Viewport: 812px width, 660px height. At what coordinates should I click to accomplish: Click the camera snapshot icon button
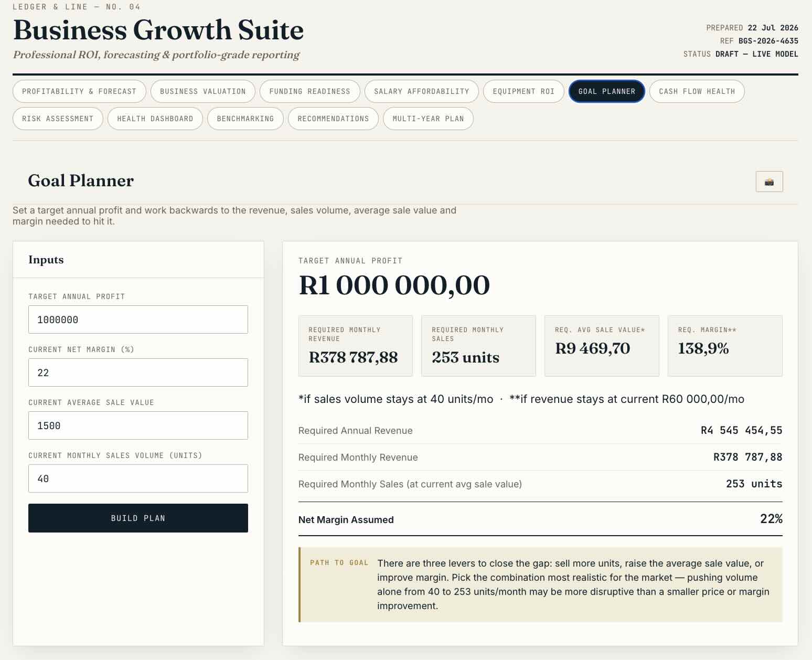click(x=769, y=182)
